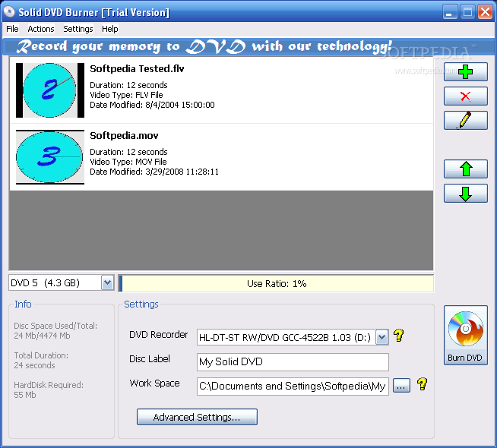The height and width of the screenshot is (448, 497).
Task: Click the Disc Label input field
Action: 293,362
